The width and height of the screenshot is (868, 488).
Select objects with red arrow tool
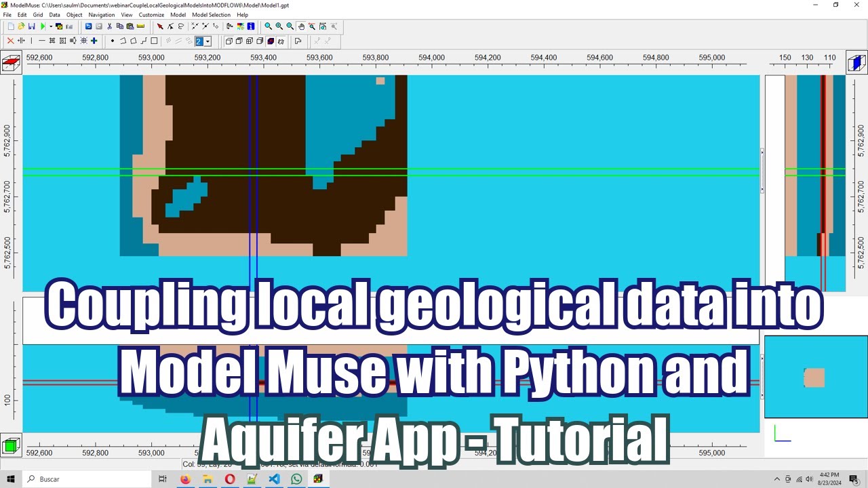pyautogui.click(x=160, y=26)
